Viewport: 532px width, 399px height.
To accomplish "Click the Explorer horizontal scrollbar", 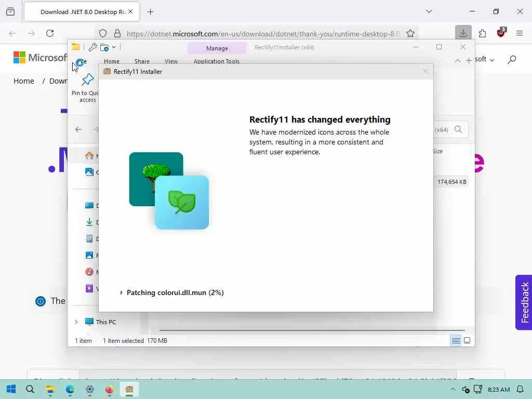I will pos(312,330).
